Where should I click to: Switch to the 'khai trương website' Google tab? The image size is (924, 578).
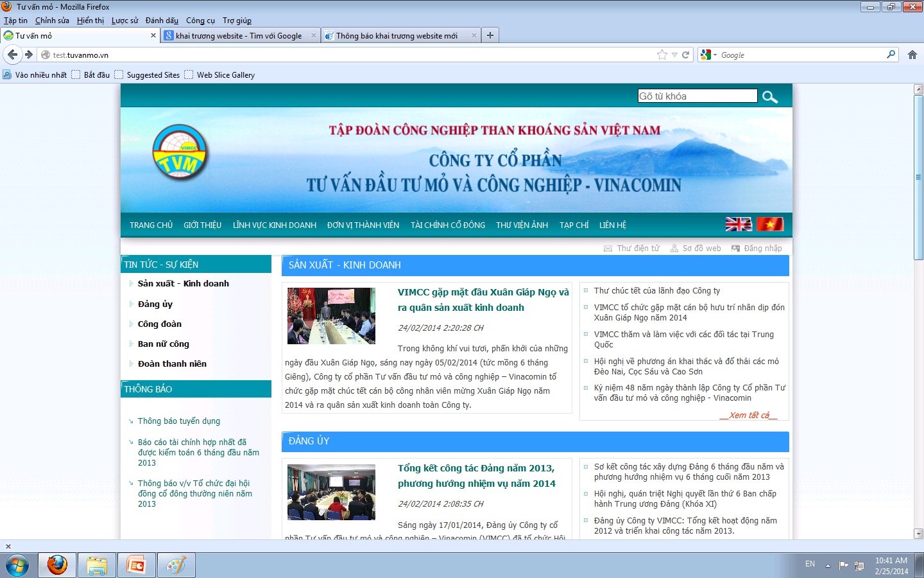239,35
